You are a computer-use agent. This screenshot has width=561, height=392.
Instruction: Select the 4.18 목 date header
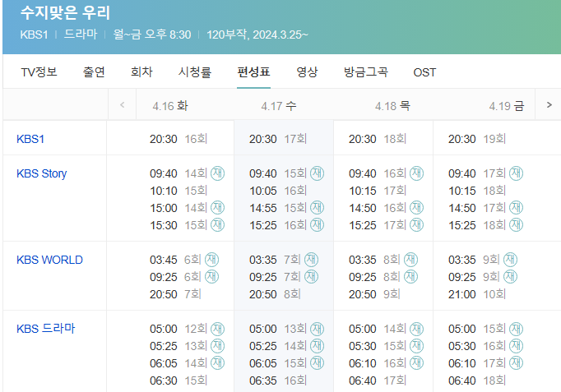pos(392,106)
